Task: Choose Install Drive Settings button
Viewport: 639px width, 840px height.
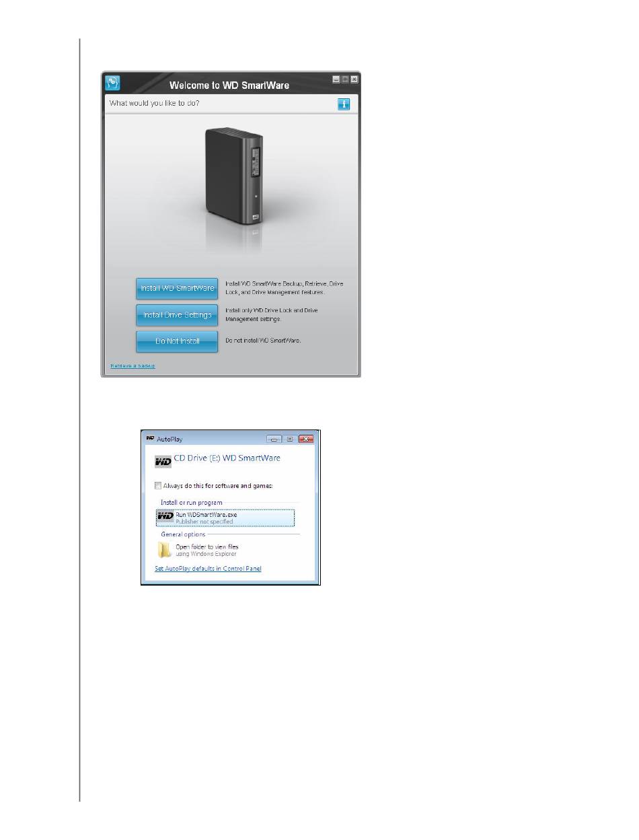Action: coord(177,315)
